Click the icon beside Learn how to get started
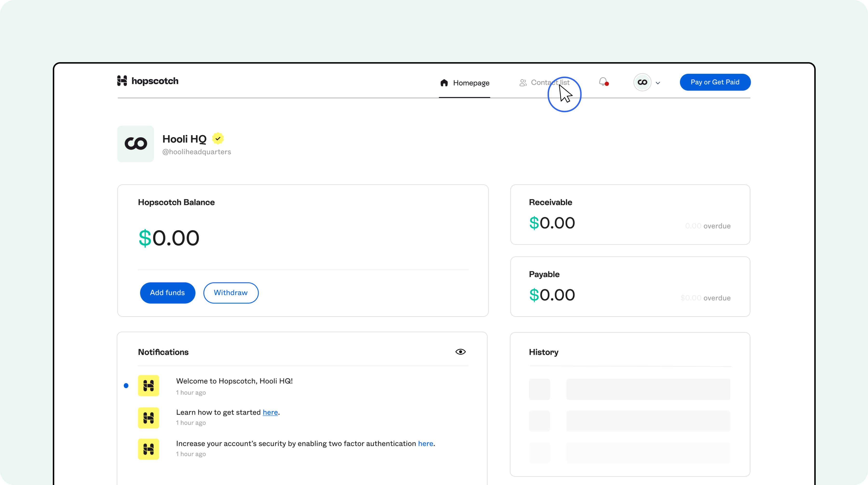The height and width of the screenshot is (485, 868). point(148,418)
